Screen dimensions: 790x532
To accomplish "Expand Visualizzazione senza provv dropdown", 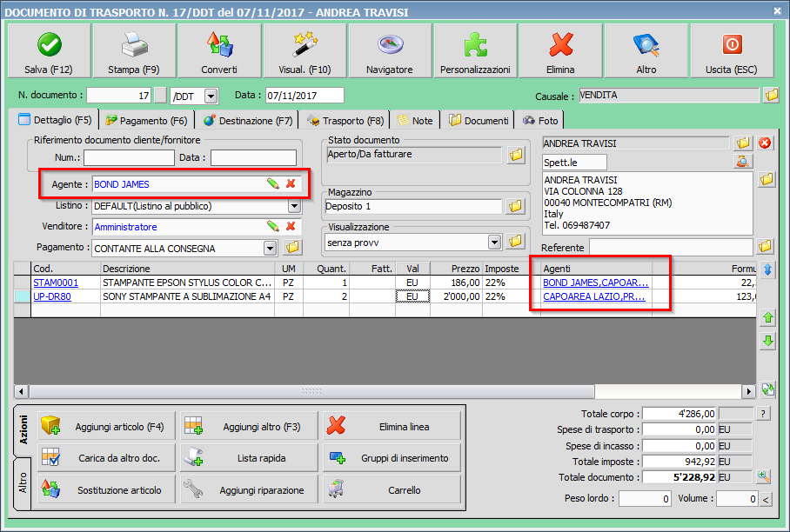I will click(494, 242).
